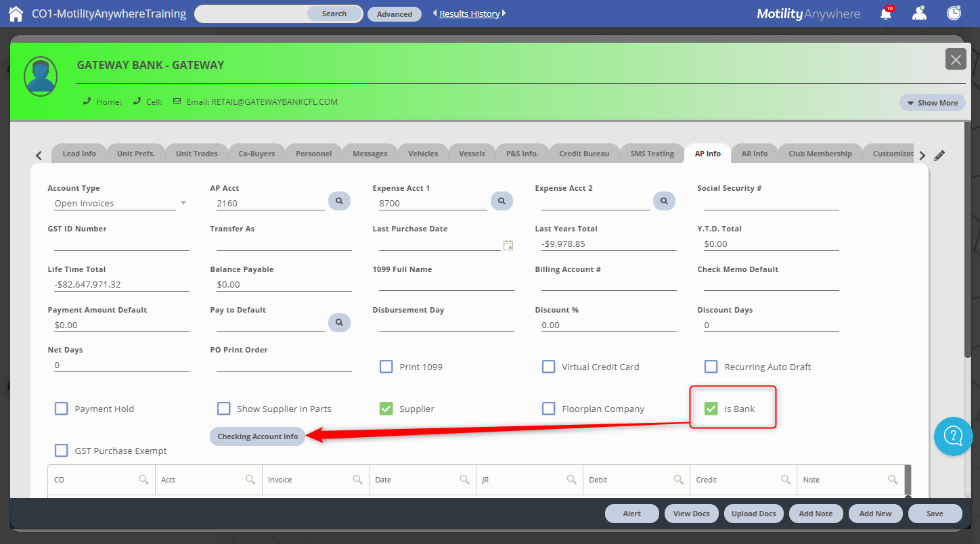Viewport: 980px width, 544px height.
Task: Enable Print 1099 checkbox
Action: (386, 367)
